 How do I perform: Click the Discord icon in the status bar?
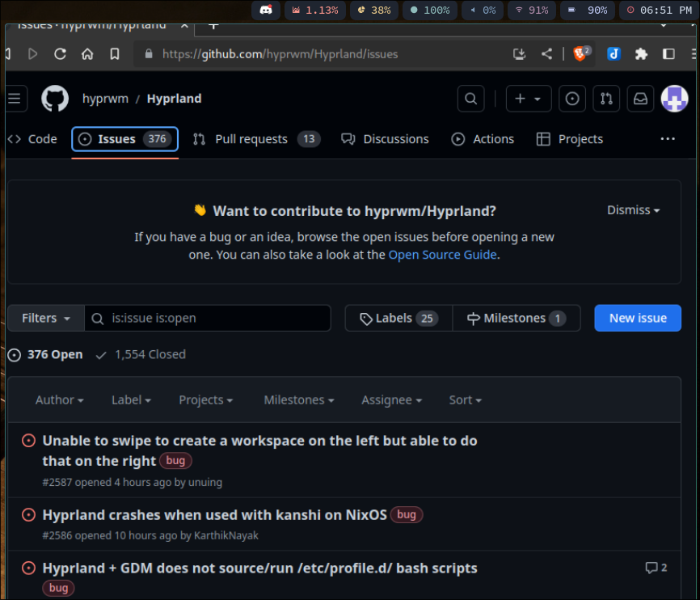coord(265,11)
